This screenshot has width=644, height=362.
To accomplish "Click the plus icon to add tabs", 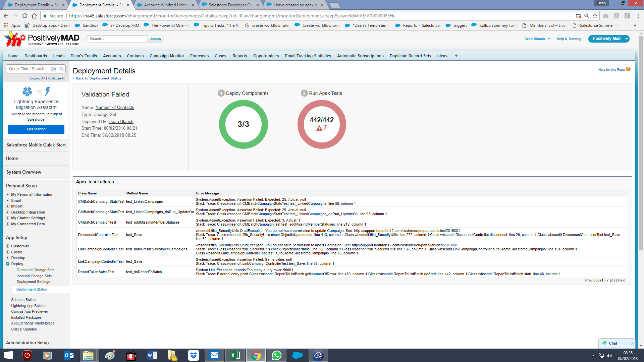I will point(456,56).
